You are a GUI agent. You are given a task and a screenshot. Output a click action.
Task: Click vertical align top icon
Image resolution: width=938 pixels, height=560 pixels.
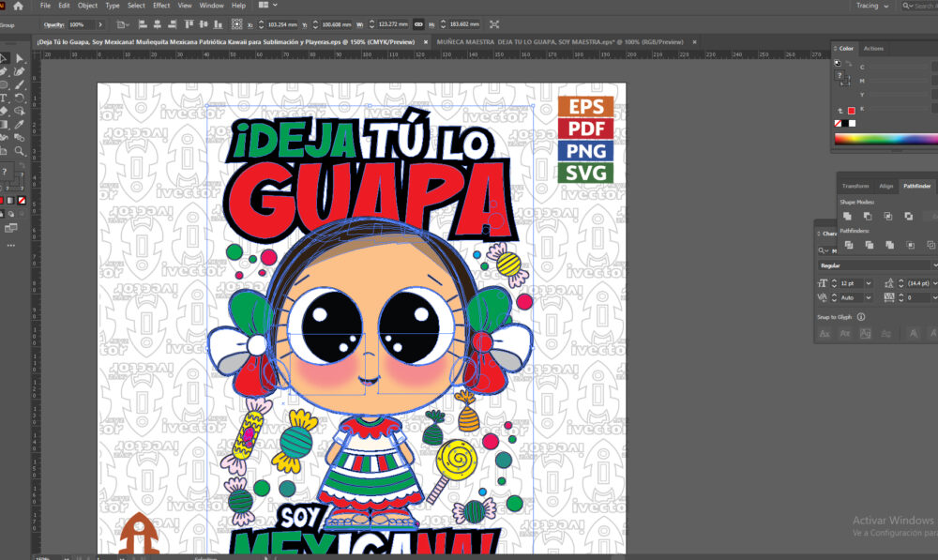pos(189,24)
